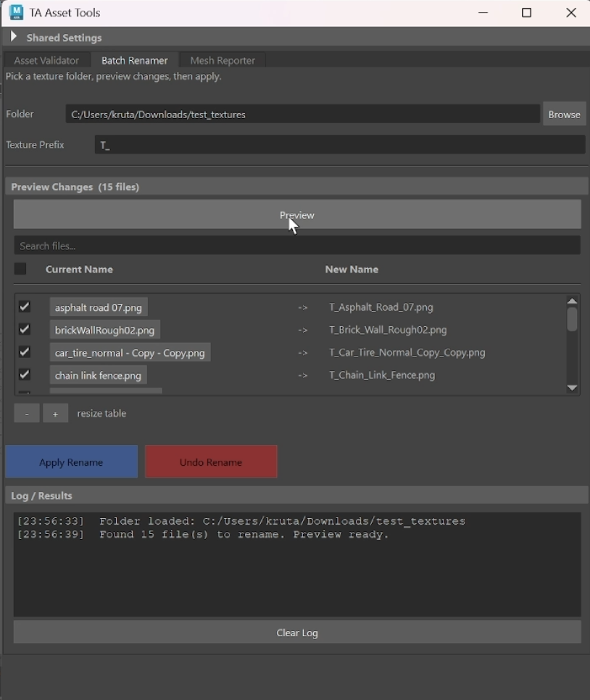Click the Folder path input field
Screen dimensions: 590x700
pos(303,114)
